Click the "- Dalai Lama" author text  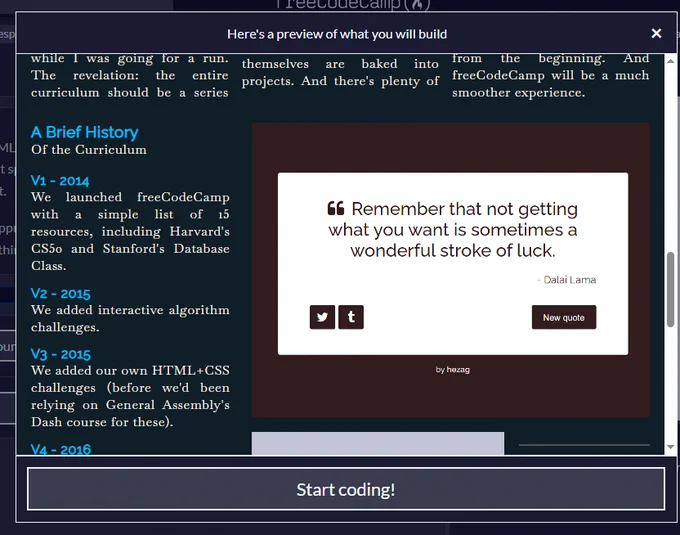(x=566, y=280)
